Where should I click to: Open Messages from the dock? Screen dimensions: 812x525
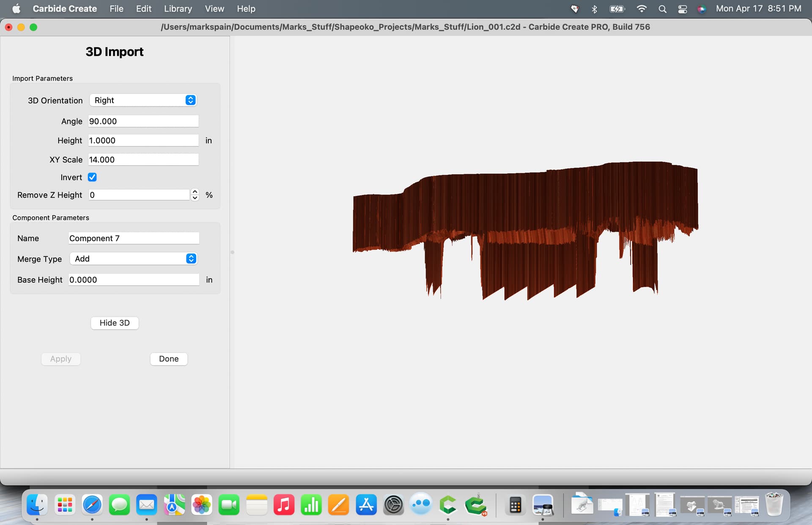coord(120,505)
